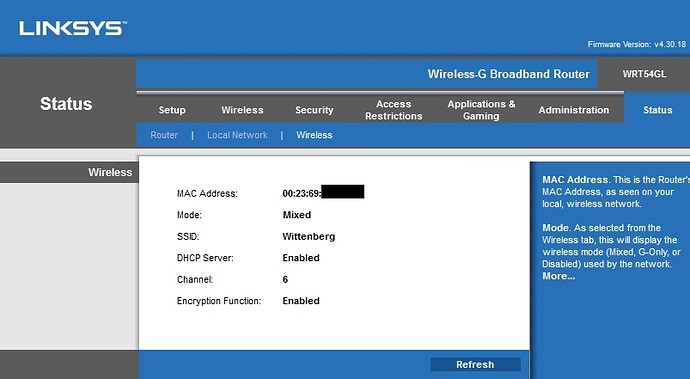Click the Status tab

(657, 110)
